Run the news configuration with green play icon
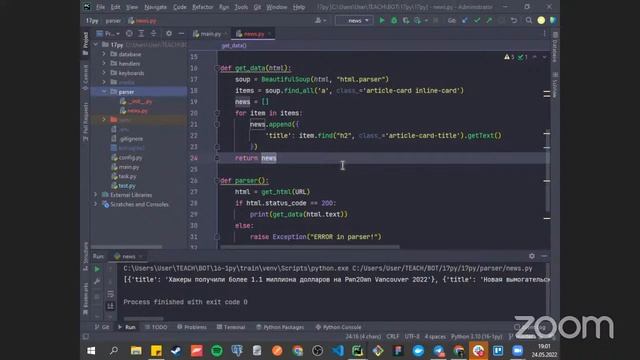Image resolution: width=640 pixels, height=360 pixels. (x=382, y=20)
